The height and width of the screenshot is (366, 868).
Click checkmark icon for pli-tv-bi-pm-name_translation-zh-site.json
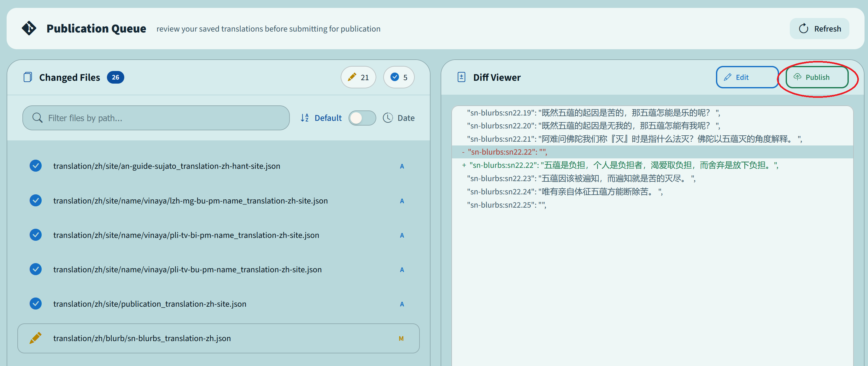point(35,235)
